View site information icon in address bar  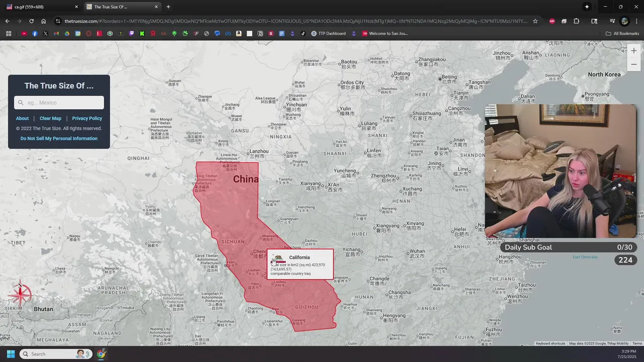pyautogui.click(x=58, y=21)
